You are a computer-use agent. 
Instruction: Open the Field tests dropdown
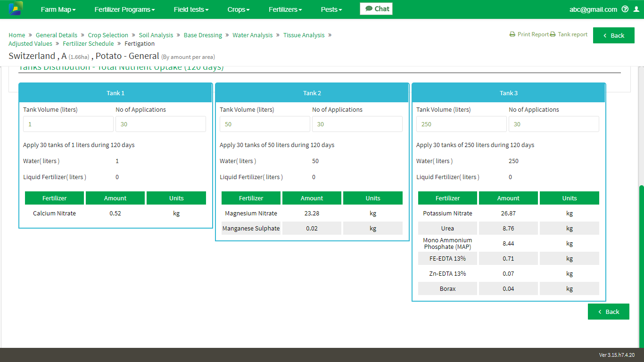[x=191, y=9]
